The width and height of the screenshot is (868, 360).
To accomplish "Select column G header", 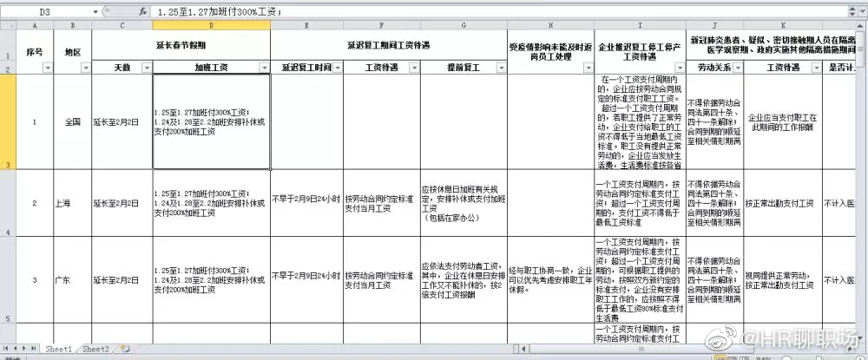I will 464,25.
